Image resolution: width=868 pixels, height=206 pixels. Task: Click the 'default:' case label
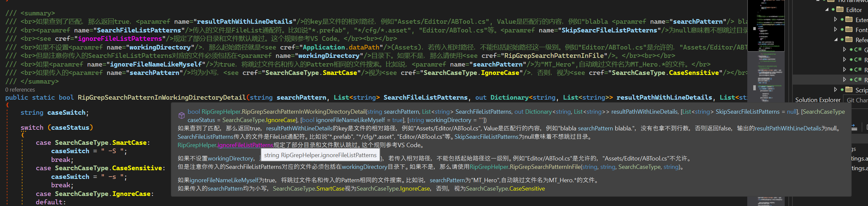(x=51, y=202)
